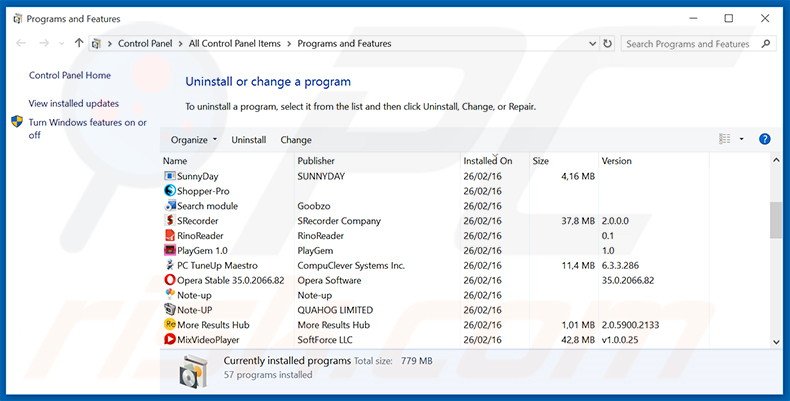Focus the Search Programs and Features box
Image resolution: width=790 pixels, height=401 pixels.
(x=688, y=44)
